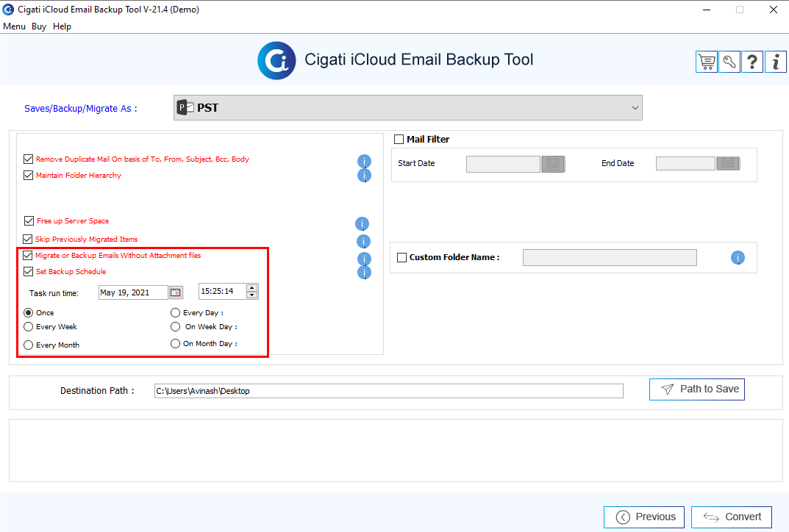Decrease the task run time with down arrow
Viewport: 789px width, 532px height.
[252, 295]
